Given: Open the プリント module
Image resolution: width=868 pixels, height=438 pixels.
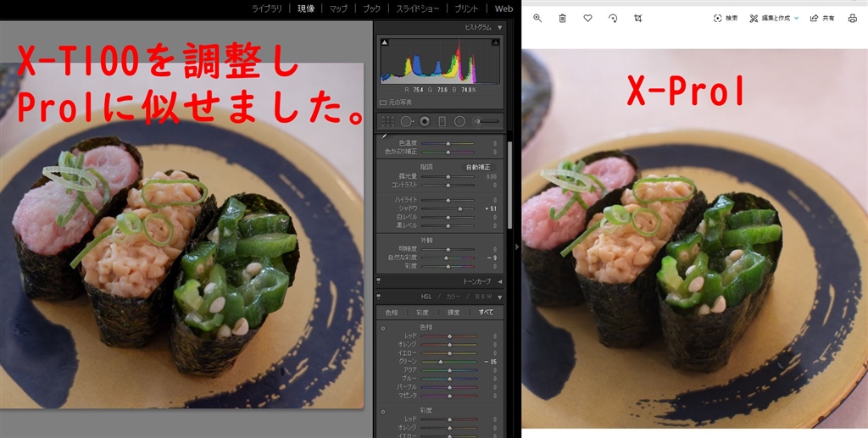Looking at the screenshot, I should tap(467, 8).
